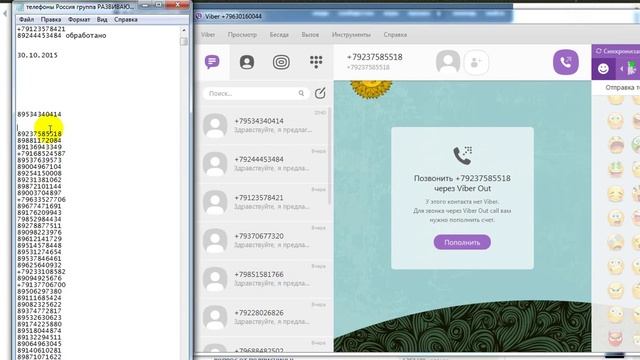Click the Notepad line +79633527706
This screenshot has height=360, width=640.
tap(41, 199)
